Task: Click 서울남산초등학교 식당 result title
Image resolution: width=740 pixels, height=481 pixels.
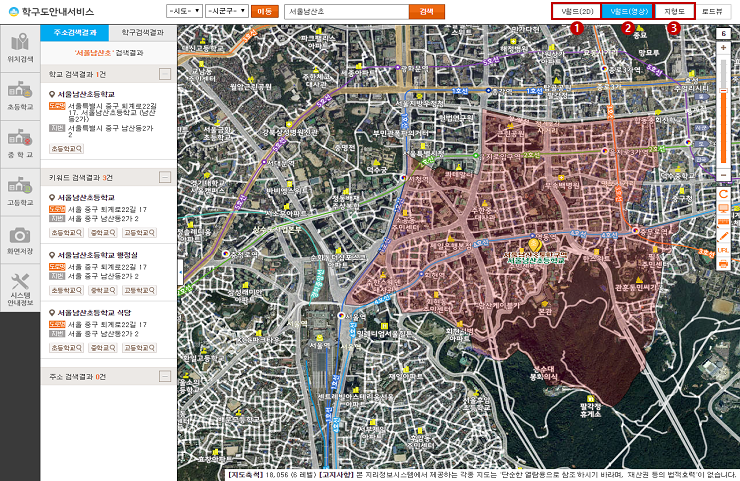Action: point(94,312)
